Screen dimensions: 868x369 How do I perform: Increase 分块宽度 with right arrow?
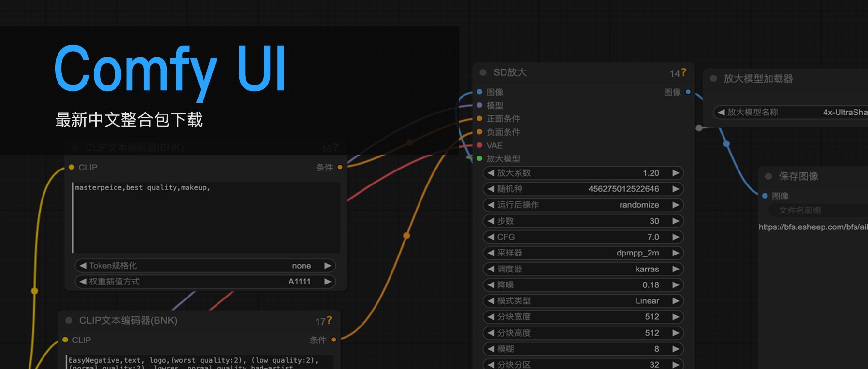pyautogui.click(x=676, y=317)
